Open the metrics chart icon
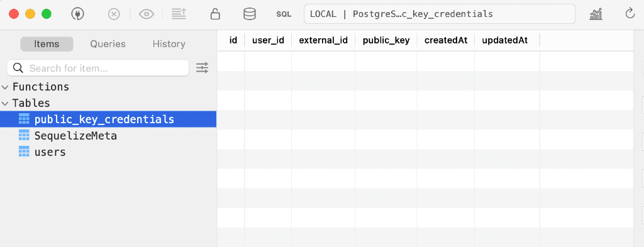Viewport: 644px width, 247px height. (x=596, y=14)
